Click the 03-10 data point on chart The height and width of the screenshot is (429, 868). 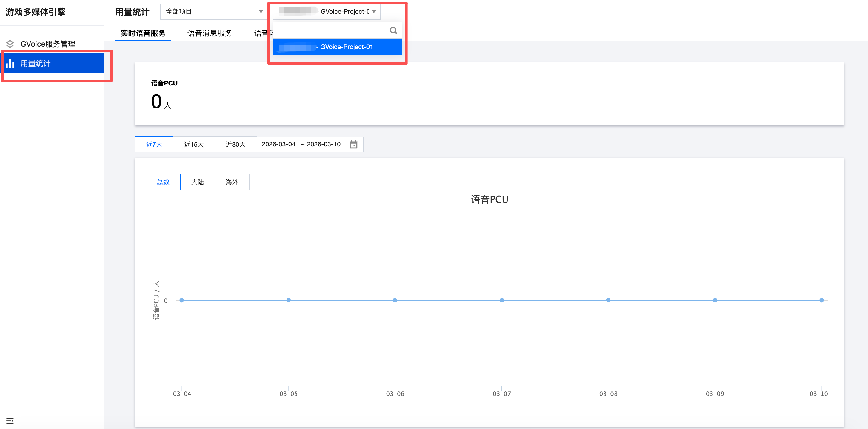821,300
